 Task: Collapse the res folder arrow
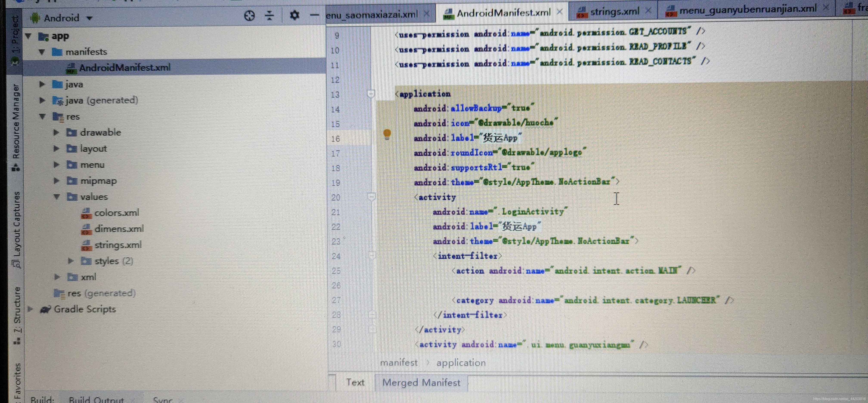click(x=42, y=117)
